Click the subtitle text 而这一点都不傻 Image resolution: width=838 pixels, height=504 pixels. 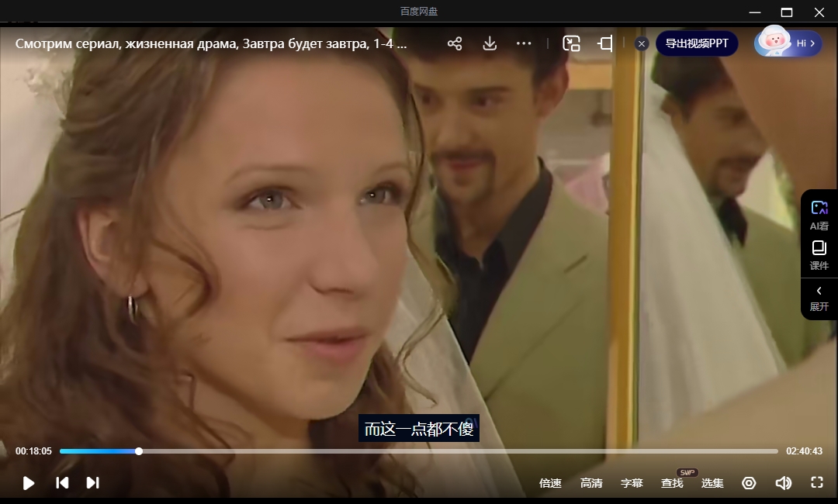pos(419,429)
